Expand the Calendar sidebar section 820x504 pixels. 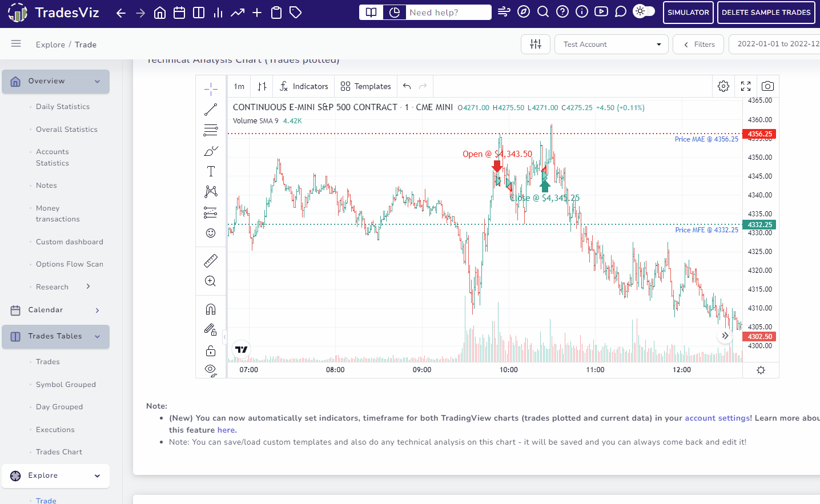coord(55,310)
